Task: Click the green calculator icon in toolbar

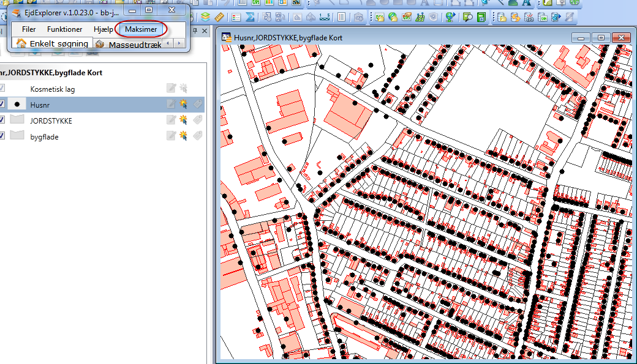Action: tap(481, 17)
